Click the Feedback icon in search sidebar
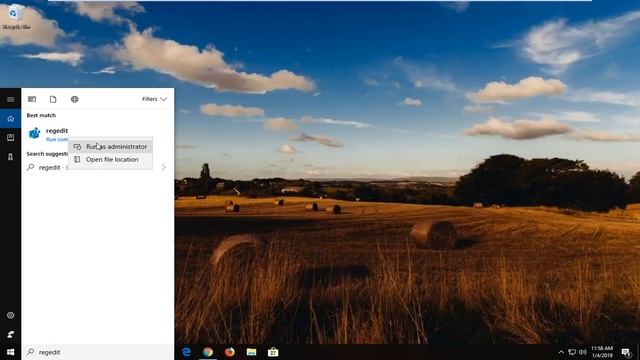The width and height of the screenshot is (640, 360). pos(11,334)
